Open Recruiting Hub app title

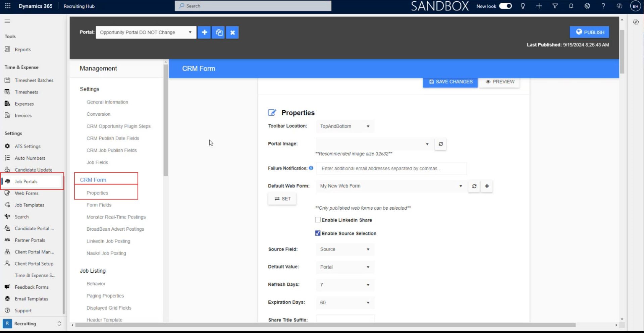79,6
